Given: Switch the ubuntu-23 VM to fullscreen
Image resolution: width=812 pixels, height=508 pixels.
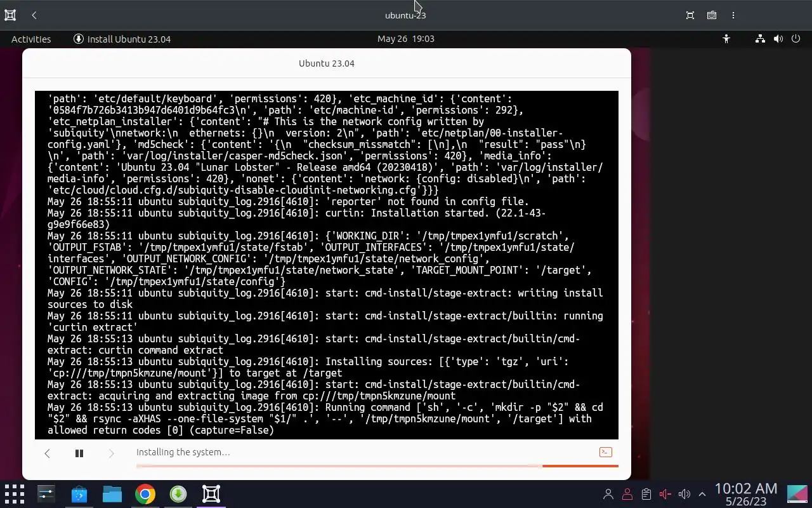Looking at the screenshot, I should pyautogui.click(x=690, y=15).
